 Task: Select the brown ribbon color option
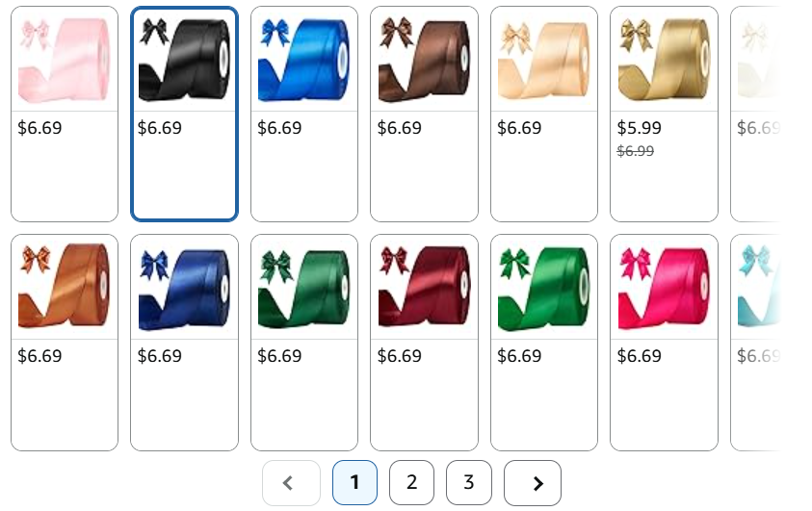point(424,114)
